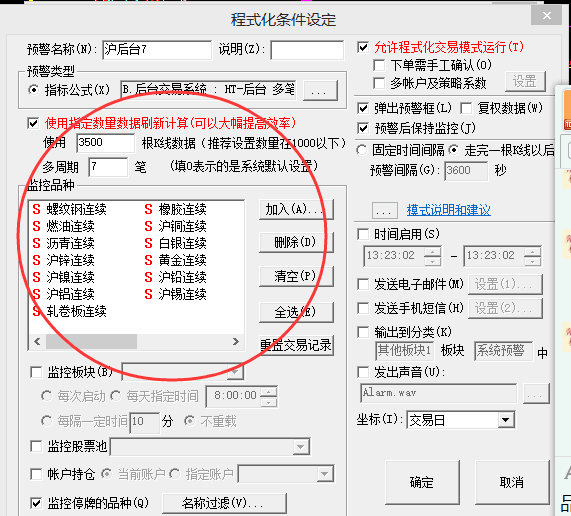The height and width of the screenshot is (516, 571).
Task: Toggle 弹出预警框 checkbox
Action: 363,108
